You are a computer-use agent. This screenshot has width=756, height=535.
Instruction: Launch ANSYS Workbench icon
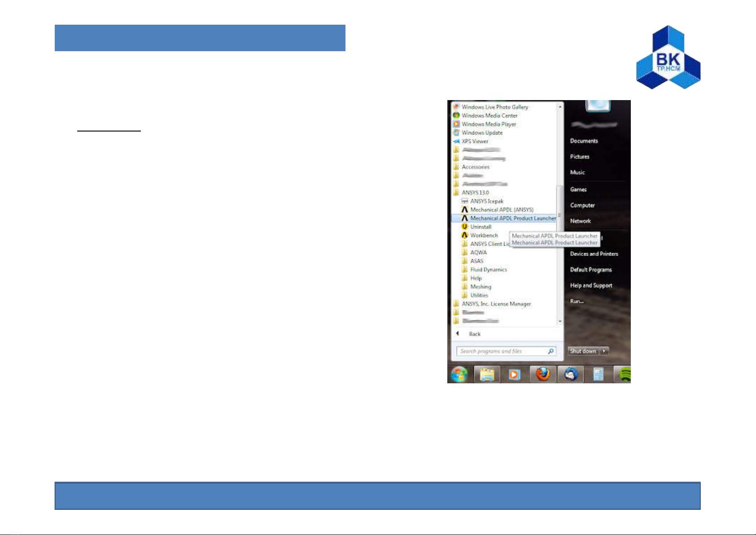tap(465, 235)
